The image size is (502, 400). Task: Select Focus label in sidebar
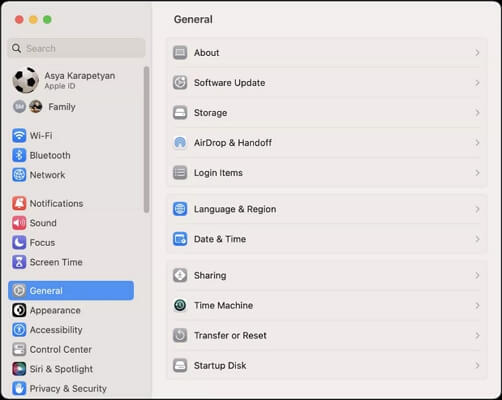(42, 243)
